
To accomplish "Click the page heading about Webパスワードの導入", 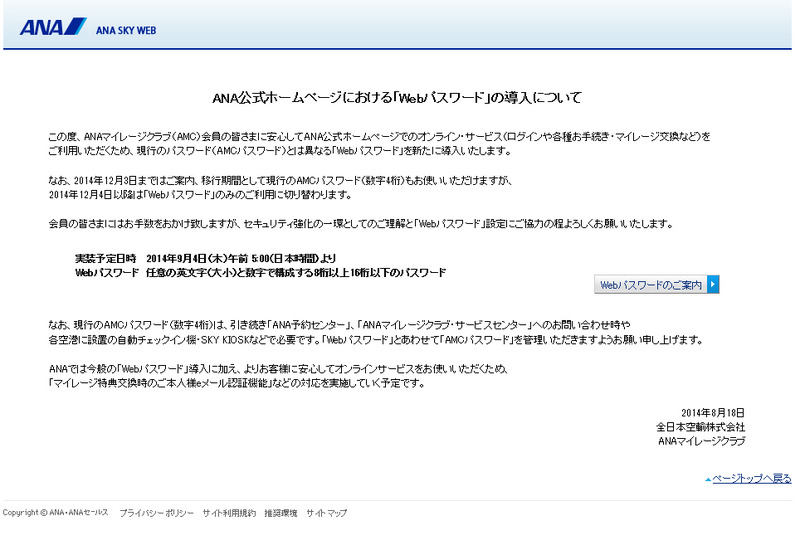I will 397,98.
